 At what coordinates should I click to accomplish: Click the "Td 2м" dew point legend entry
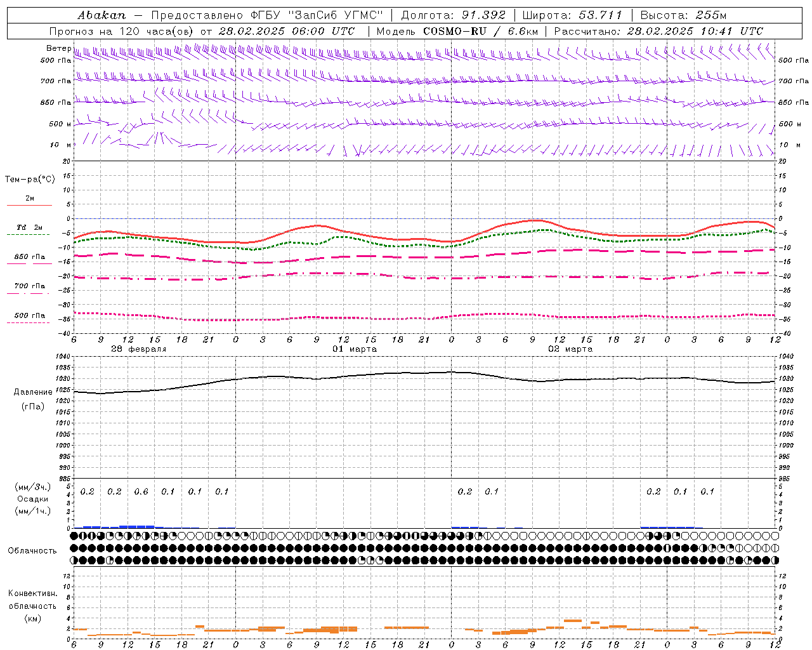(x=30, y=227)
